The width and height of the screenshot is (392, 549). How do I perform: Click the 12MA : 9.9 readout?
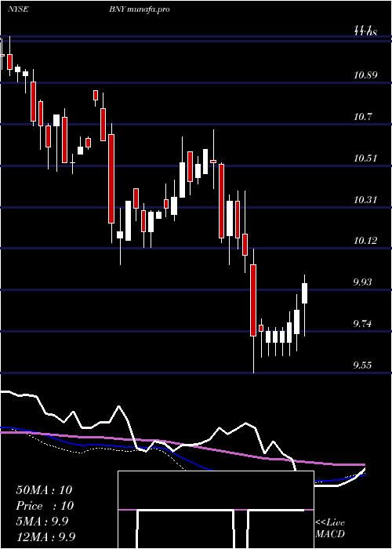45,536
